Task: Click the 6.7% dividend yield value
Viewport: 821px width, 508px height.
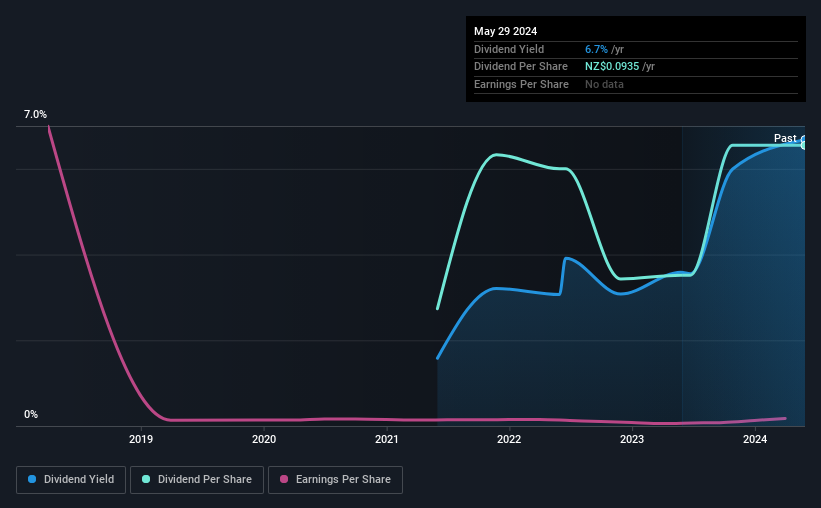Action: (596, 49)
